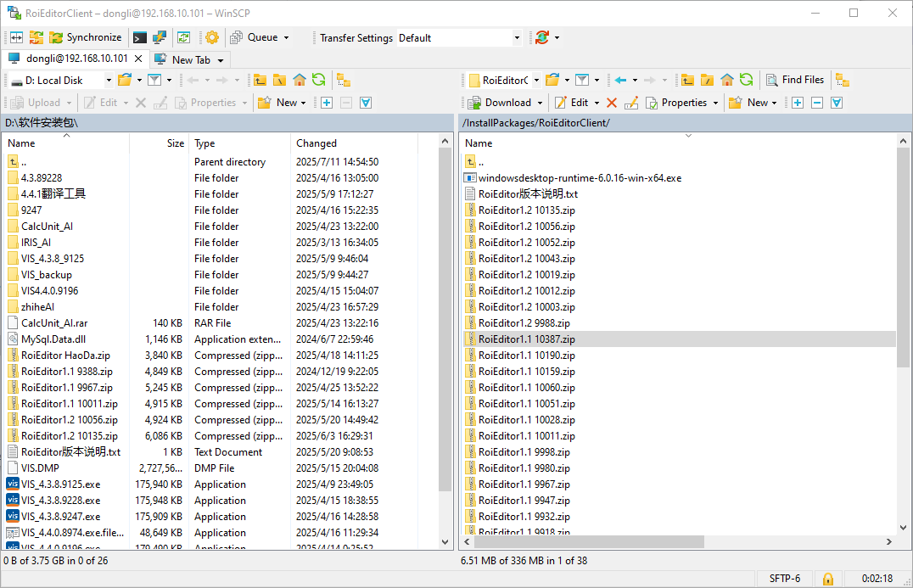
Task: Select remote RoiEditor1.1 10387.zip
Action: click(x=526, y=339)
